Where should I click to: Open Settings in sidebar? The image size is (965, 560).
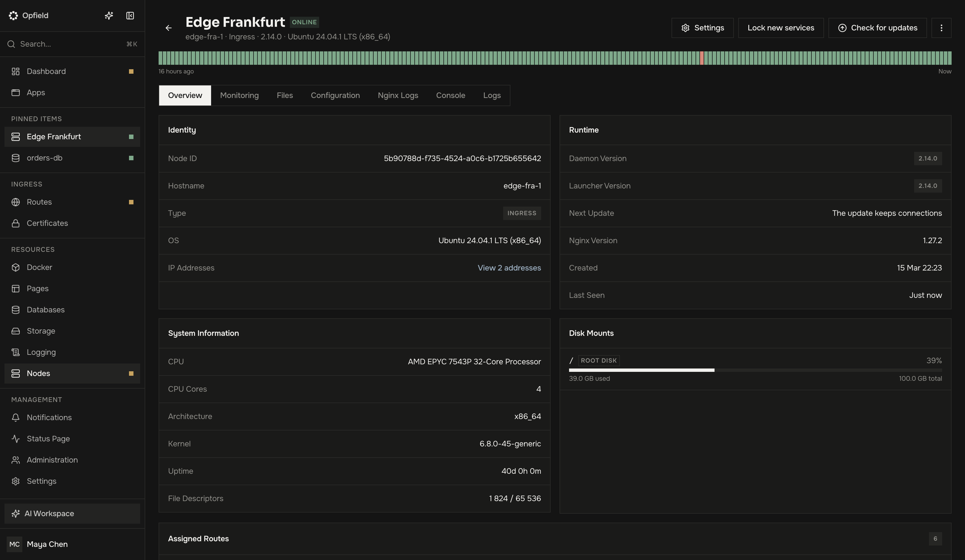point(72,481)
